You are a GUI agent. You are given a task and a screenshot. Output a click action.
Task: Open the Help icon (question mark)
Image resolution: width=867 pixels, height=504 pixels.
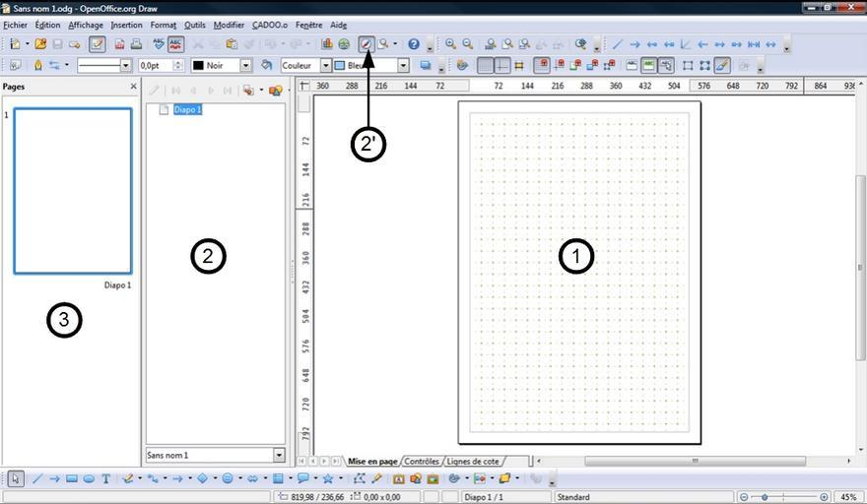(x=414, y=44)
